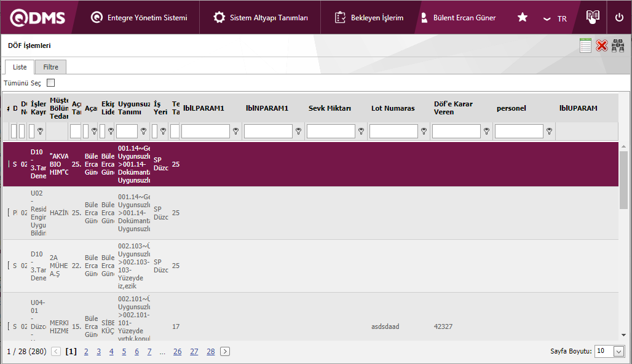
Task: Click the QDMS logo
Action: pyautogui.click(x=38, y=18)
